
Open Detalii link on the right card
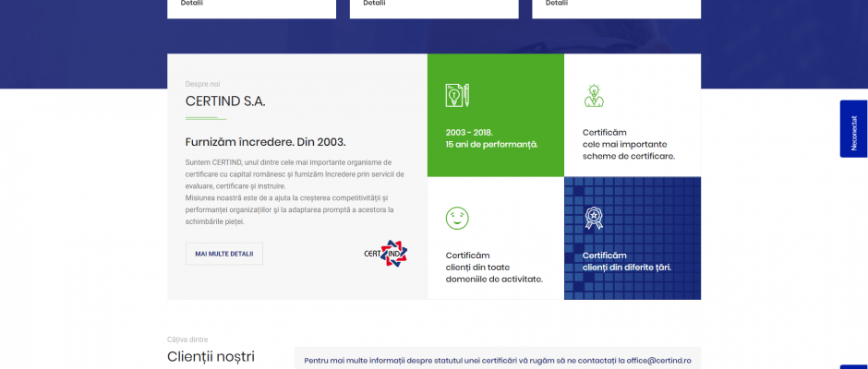(x=557, y=4)
